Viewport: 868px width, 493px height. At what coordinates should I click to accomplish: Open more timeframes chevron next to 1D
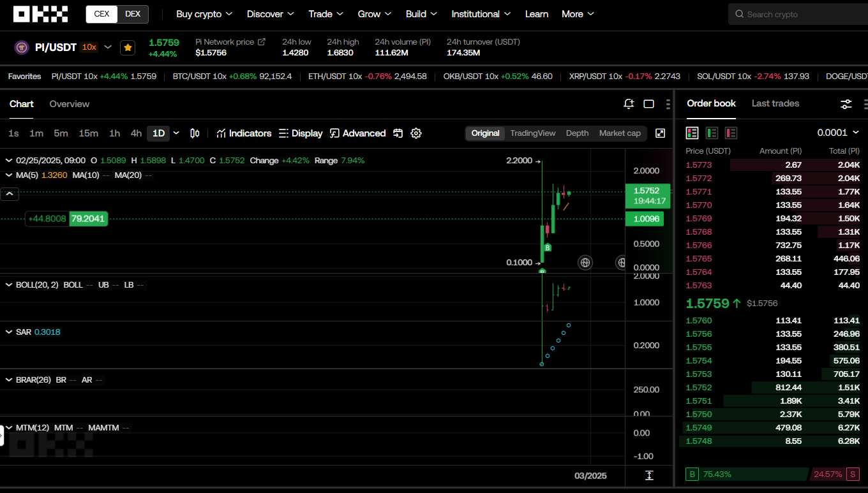176,133
